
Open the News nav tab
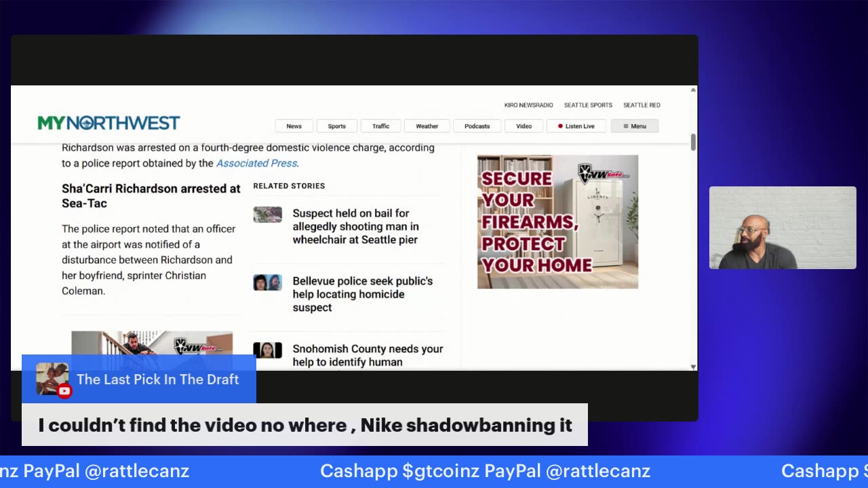click(x=294, y=126)
